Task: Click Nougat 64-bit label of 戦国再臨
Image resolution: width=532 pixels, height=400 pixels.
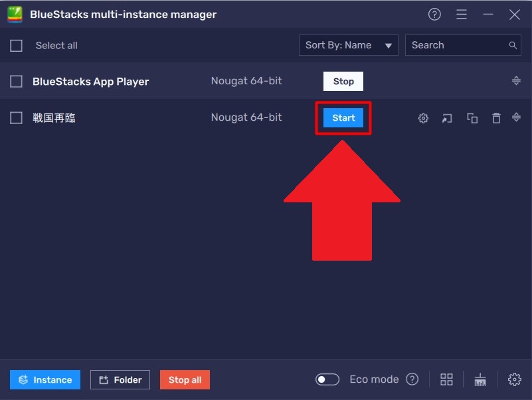Action: tap(246, 117)
